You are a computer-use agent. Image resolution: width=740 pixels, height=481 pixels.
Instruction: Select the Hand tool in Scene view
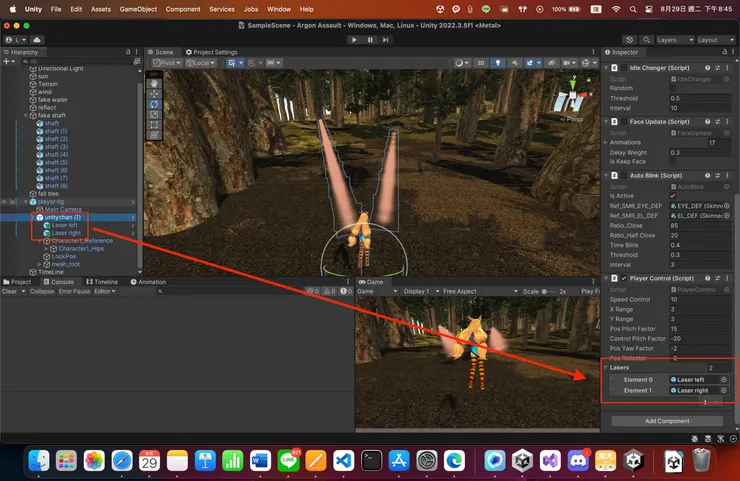tap(154, 83)
